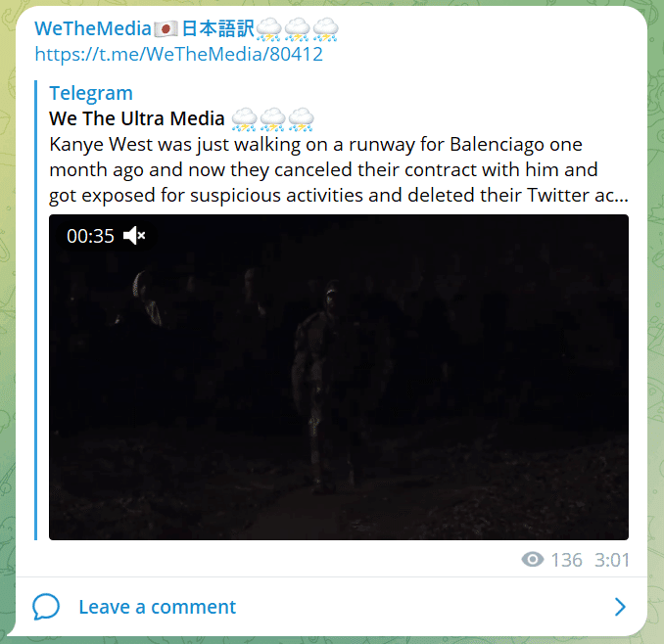Click the 00:35 video duration badge
The width and height of the screenshot is (664, 644).
point(90,236)
